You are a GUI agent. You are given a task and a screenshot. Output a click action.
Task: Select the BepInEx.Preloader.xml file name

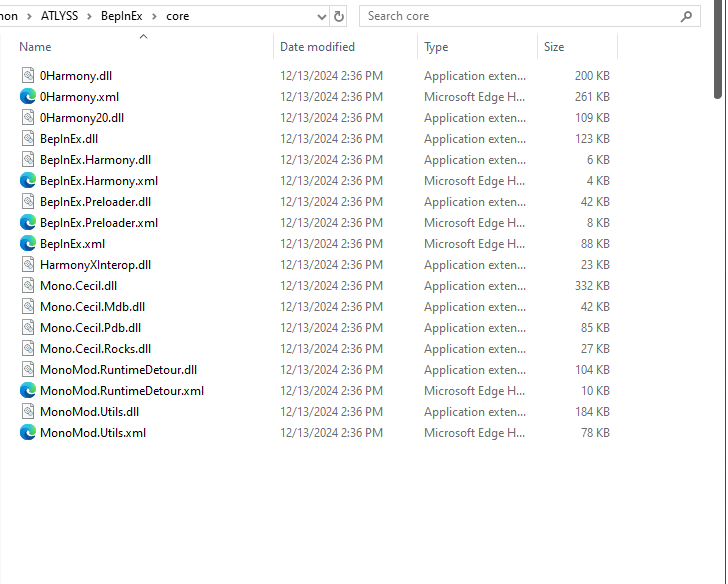[99, 223]
